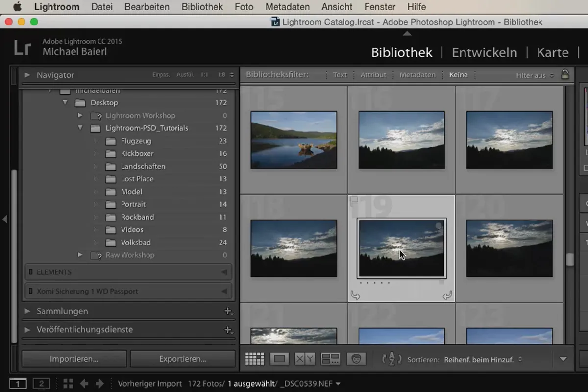
Task: Expand the Sammlungen panel
Action: [x=28, y=311]
